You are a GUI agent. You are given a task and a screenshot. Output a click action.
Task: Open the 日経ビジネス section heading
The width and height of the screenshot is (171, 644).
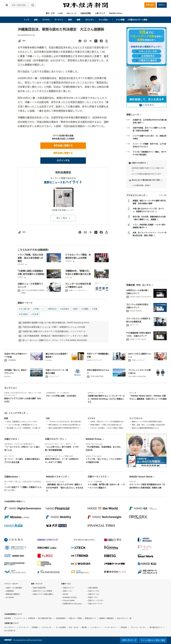[x=12, y=439]
